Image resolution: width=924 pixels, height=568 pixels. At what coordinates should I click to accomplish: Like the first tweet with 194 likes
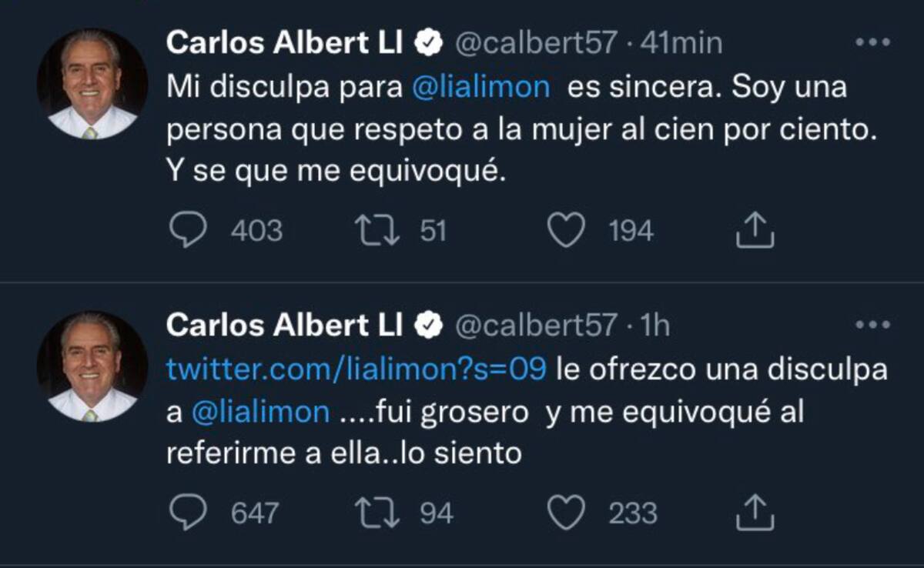click(568, 231)
